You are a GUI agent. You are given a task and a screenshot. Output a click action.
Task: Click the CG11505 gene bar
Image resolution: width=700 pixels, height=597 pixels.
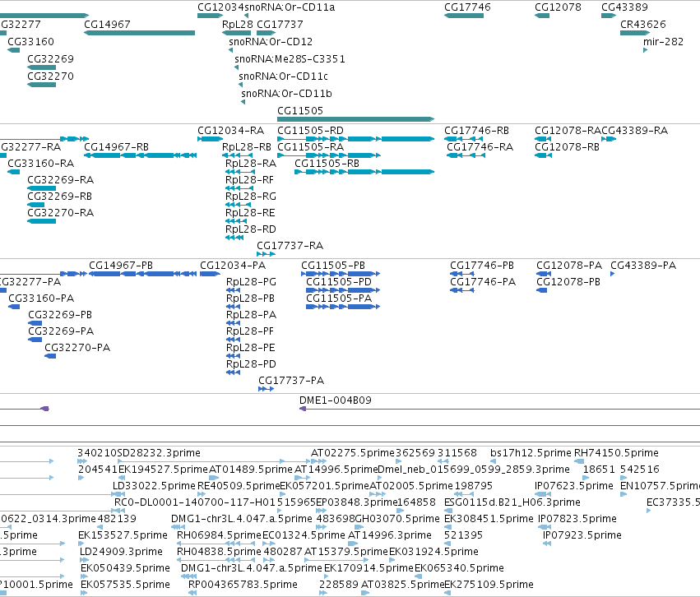click(x=356, y=119)
